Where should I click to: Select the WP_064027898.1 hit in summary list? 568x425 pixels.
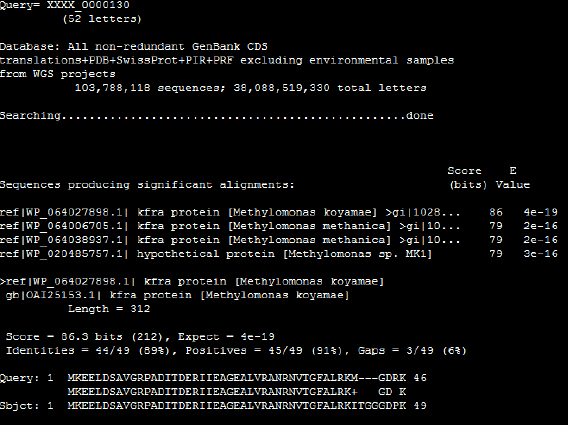pos(230,212)
